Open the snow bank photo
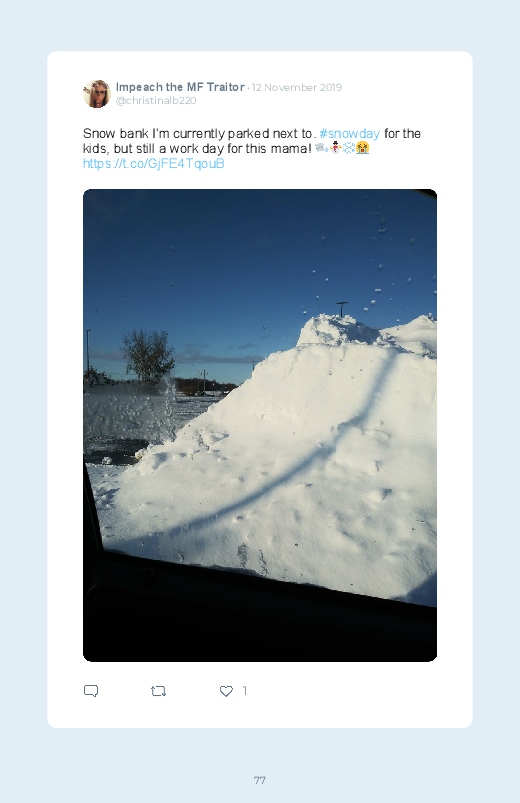The image size is (520, 803). [x=260, y=425]
